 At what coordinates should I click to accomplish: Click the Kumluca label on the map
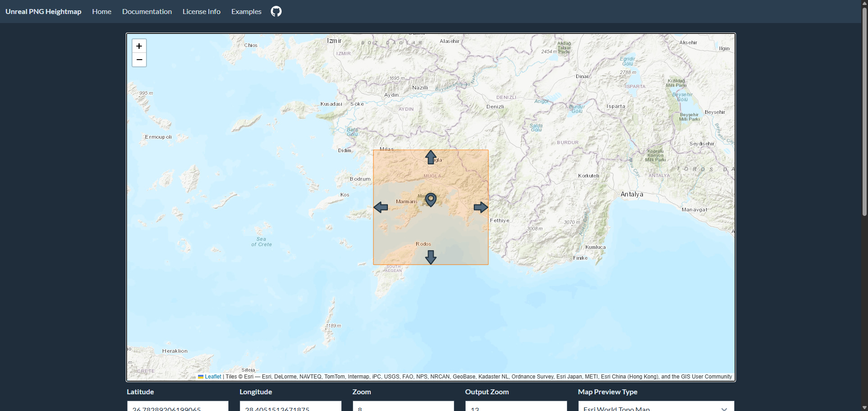coord(595,247)
